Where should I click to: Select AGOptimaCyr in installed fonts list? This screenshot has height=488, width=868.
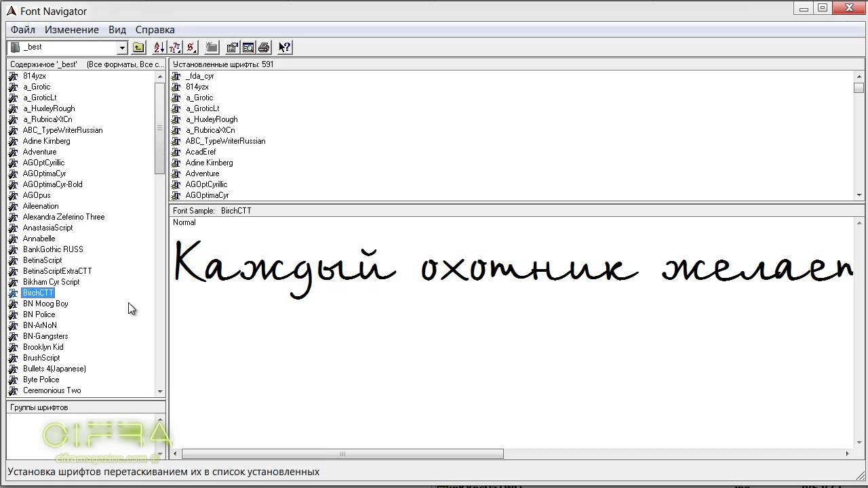(208, 195)
